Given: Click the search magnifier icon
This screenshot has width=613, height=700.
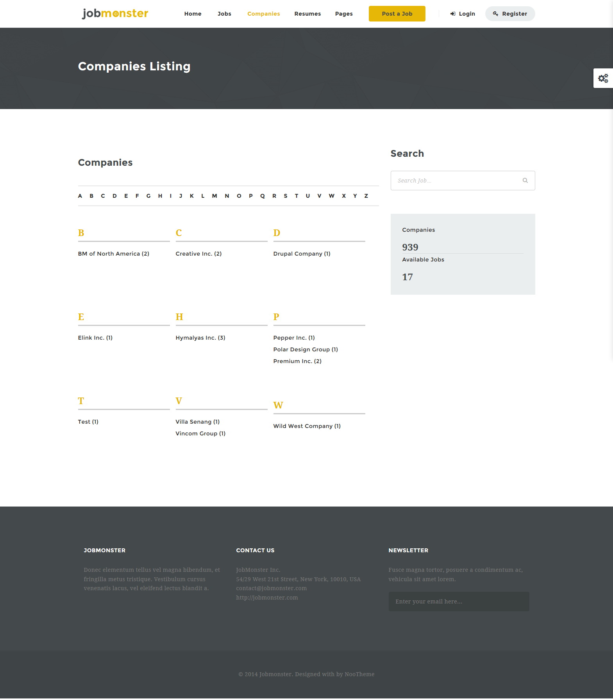Looking at the screenshot, I should pyautogui.click(x=525, y=181).
